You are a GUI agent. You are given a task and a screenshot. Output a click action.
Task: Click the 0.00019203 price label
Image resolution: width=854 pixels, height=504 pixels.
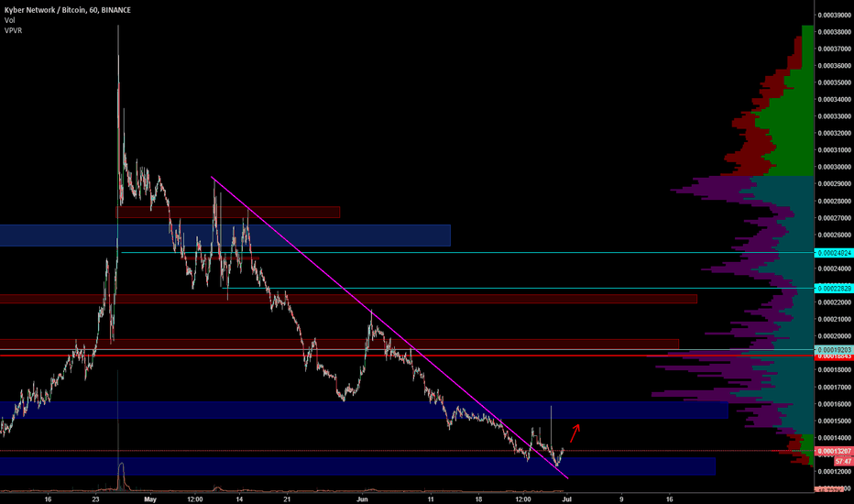(833, 349)
